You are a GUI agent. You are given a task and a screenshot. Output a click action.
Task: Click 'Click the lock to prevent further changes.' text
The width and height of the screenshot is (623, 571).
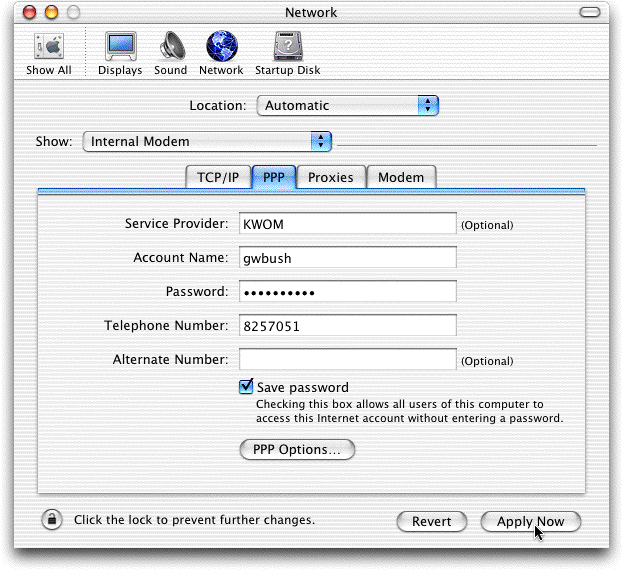(x=194, y=520)
